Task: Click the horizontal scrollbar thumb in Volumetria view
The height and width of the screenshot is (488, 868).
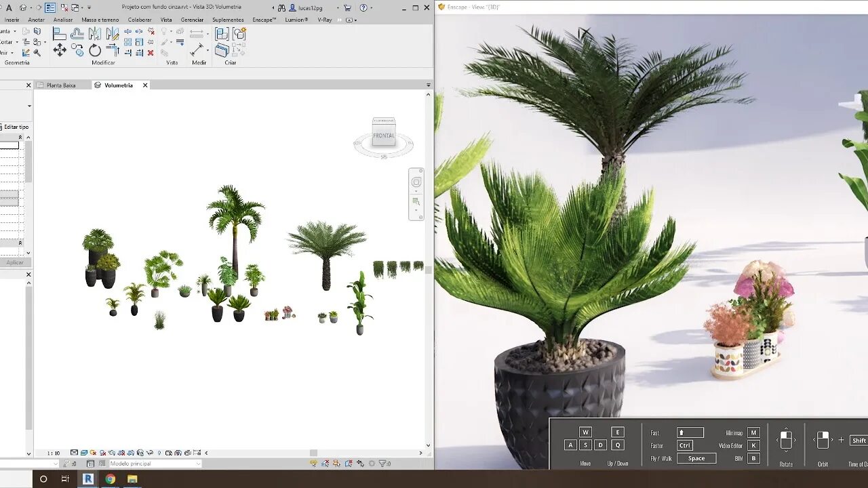Action: coord(313,453)
